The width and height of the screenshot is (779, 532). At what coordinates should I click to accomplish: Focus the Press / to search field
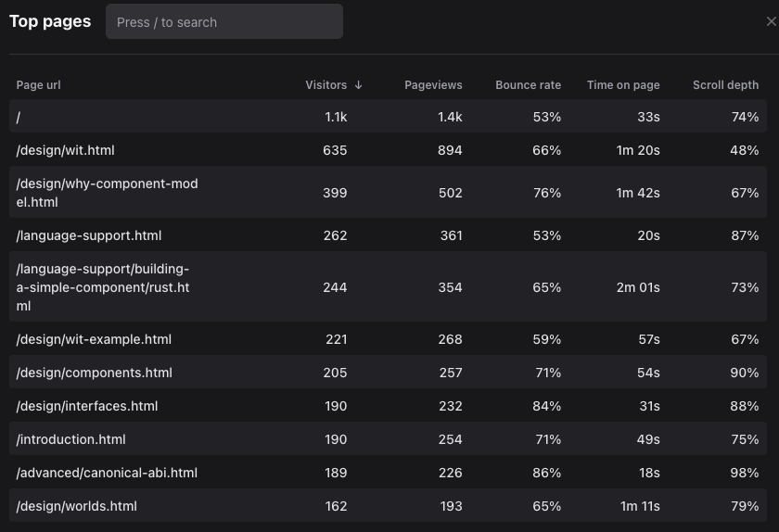pyautogui.click(x=224, y=21)
